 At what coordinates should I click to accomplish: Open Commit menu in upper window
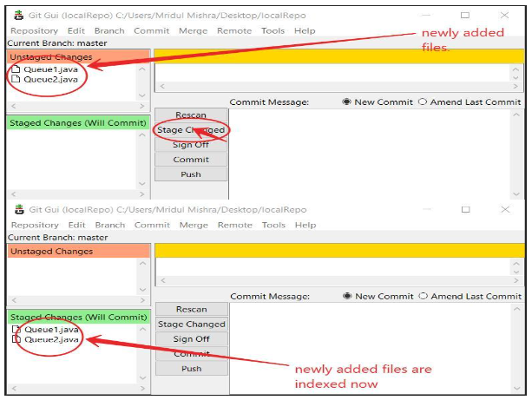pos(151,31)
